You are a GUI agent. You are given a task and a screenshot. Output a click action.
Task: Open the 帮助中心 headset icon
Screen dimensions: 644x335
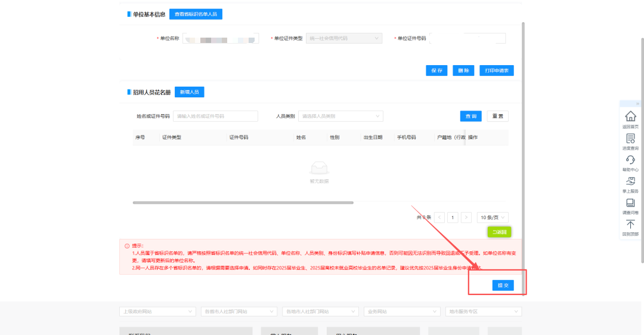pyautogui.click(x=630, y=159)
